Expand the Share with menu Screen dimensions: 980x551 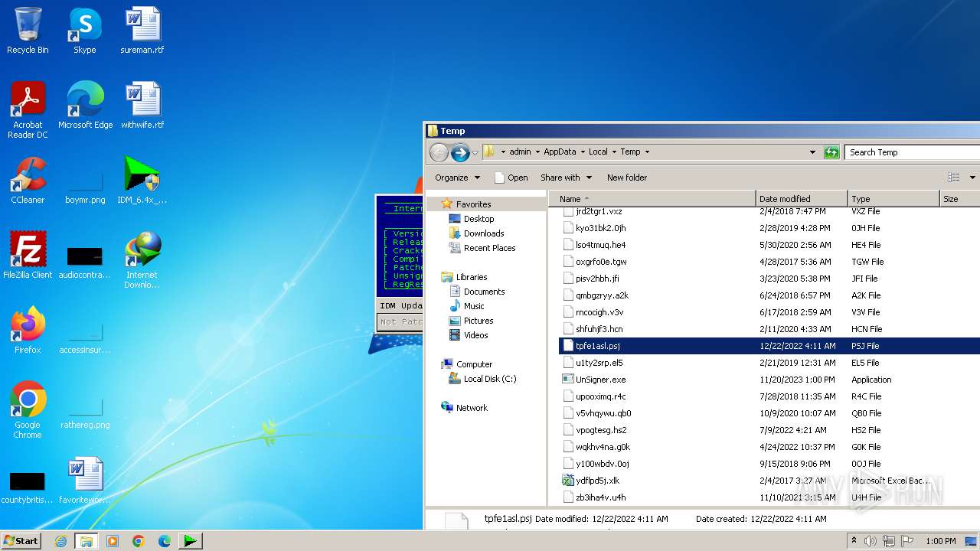(567, 178)
